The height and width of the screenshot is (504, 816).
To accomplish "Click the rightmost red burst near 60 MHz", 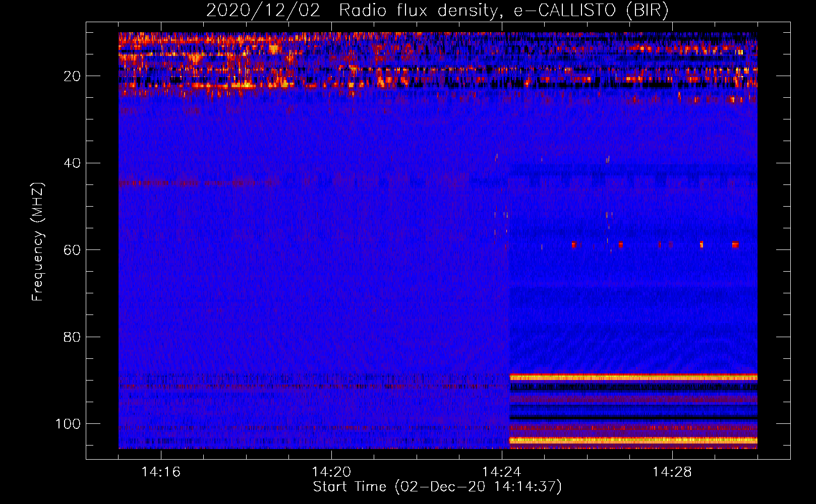I will point(735,245).
